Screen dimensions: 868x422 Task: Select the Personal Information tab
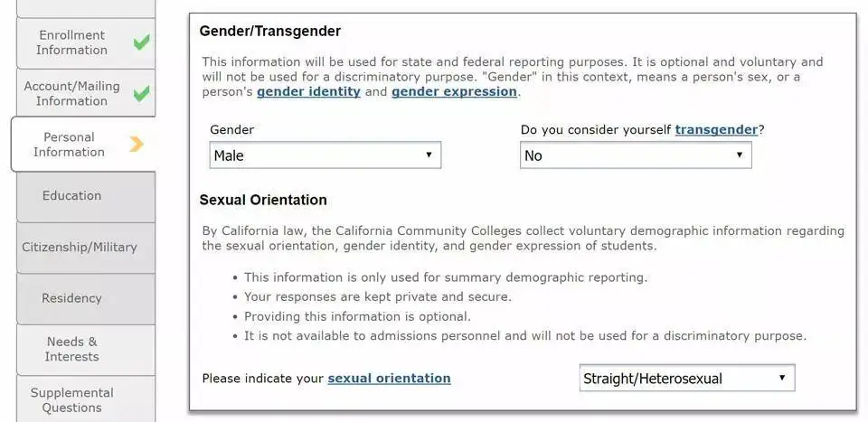[69, 145]
